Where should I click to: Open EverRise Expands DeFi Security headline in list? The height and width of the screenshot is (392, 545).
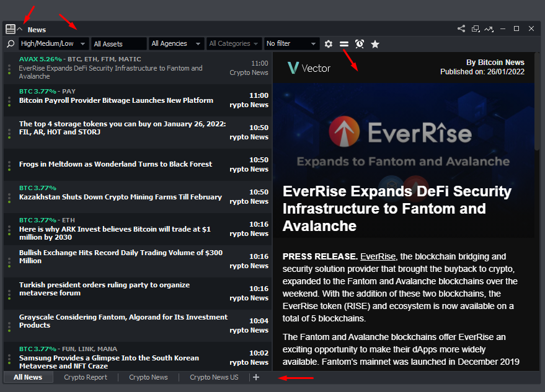(110, 72)
